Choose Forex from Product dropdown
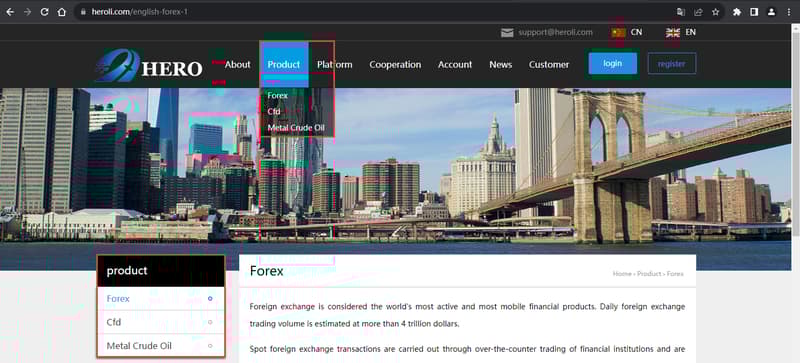This screenshot has height=363, width=800. 278,95
